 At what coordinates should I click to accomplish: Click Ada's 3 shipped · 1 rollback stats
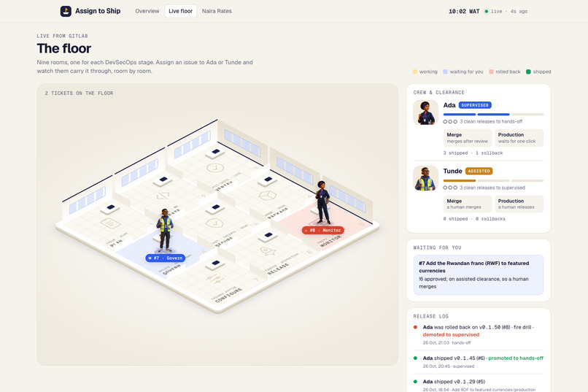(473, 153)
